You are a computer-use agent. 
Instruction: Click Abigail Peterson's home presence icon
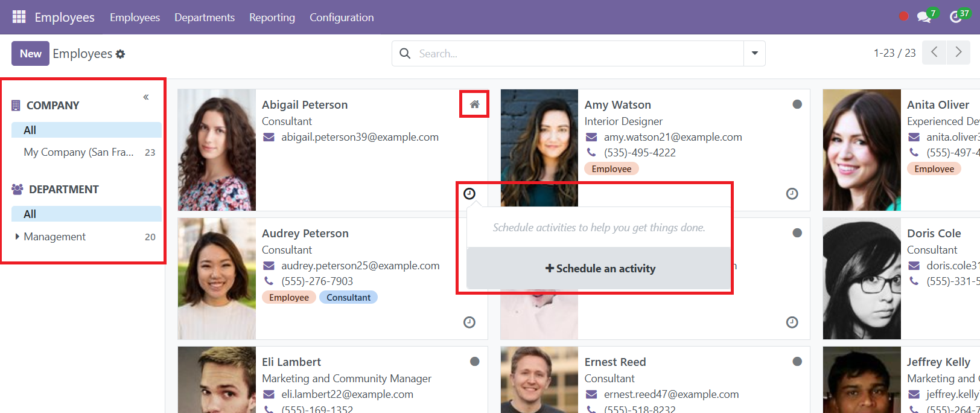(x=474, y=104)
